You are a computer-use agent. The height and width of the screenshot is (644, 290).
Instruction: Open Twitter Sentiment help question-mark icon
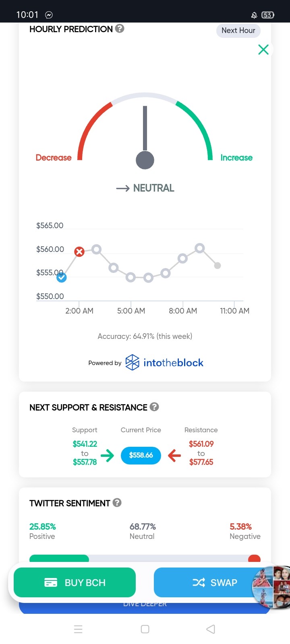point(117,503)
